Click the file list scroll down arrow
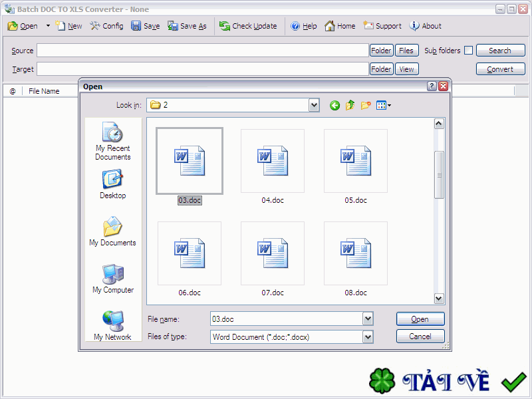532x399 pixels. tap(439, 299)
